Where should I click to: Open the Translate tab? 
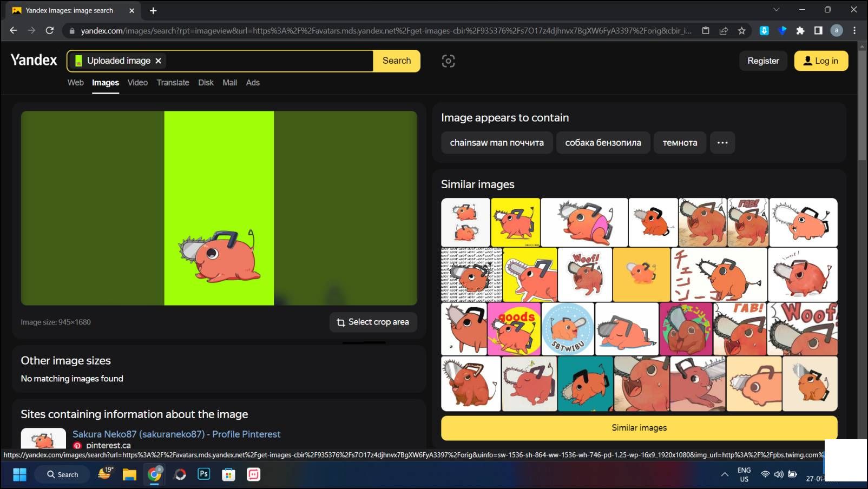(x=173, y=82)
